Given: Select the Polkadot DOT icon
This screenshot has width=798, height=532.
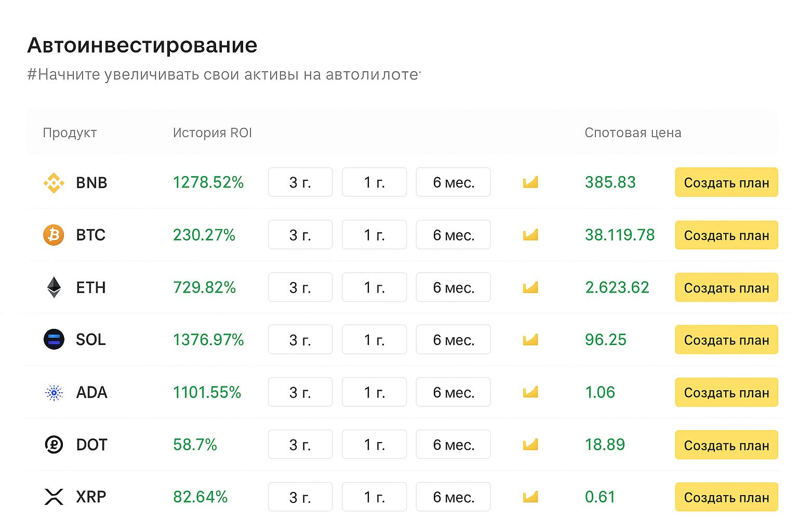Looking at the screenshot, I should click(54, 445).
